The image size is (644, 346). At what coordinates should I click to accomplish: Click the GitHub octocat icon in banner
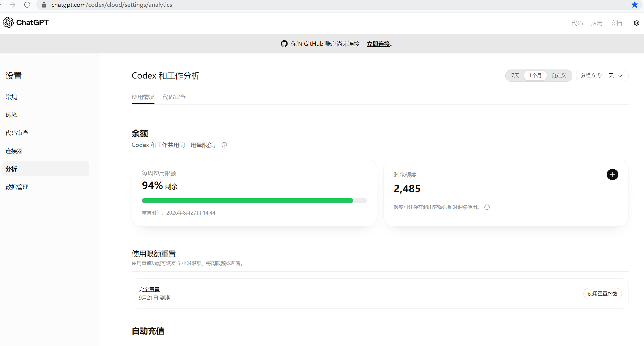tap(284, 44)
